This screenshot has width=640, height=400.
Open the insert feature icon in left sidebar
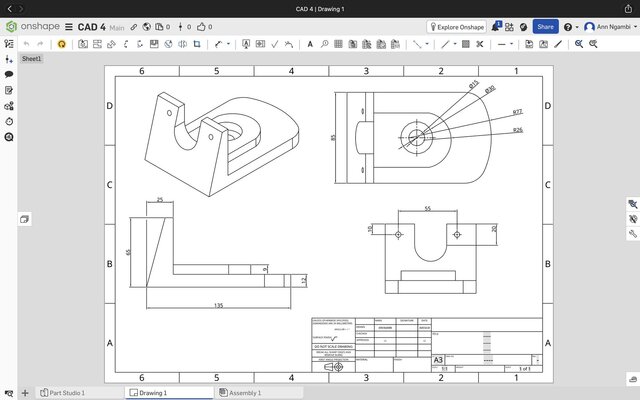(9, 59)
